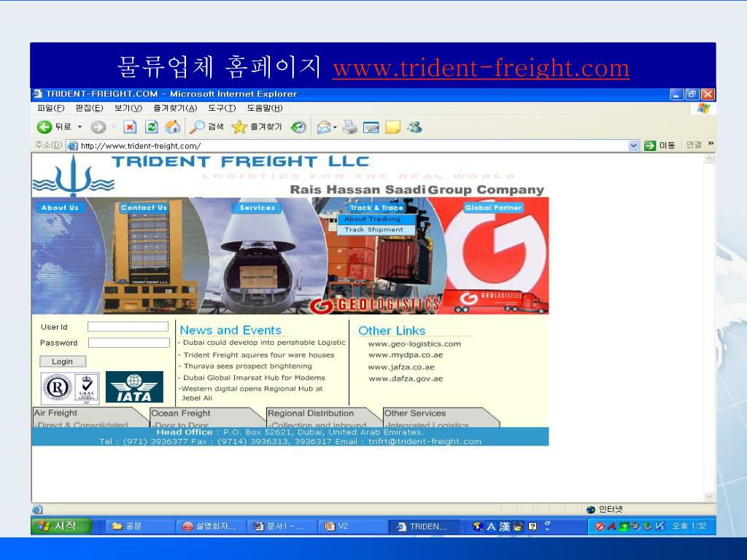Viewport: 747px width, 560px height.
Task: Go to Home page icon
Action: click(x=172, y=127)
